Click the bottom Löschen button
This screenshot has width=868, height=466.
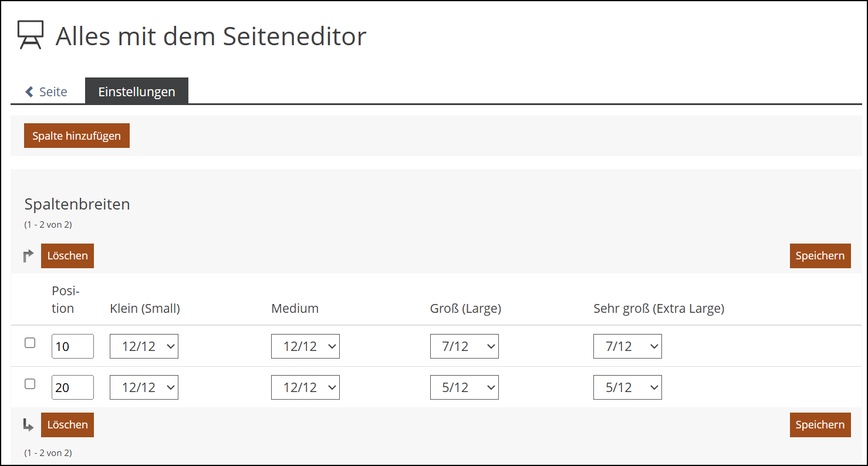[x=67, y=425]
